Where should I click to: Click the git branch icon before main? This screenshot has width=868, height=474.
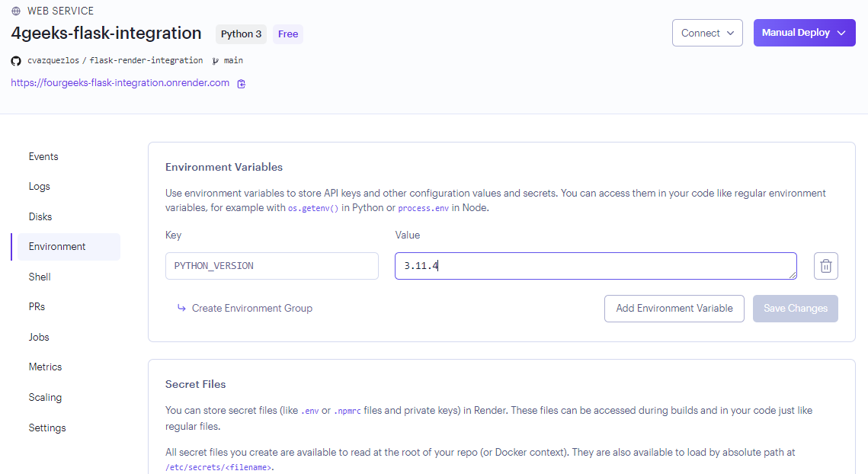[x=216, y=61]
